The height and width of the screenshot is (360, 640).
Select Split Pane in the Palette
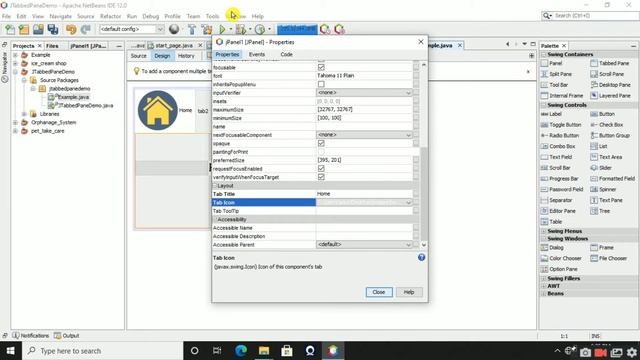[556, 74]
